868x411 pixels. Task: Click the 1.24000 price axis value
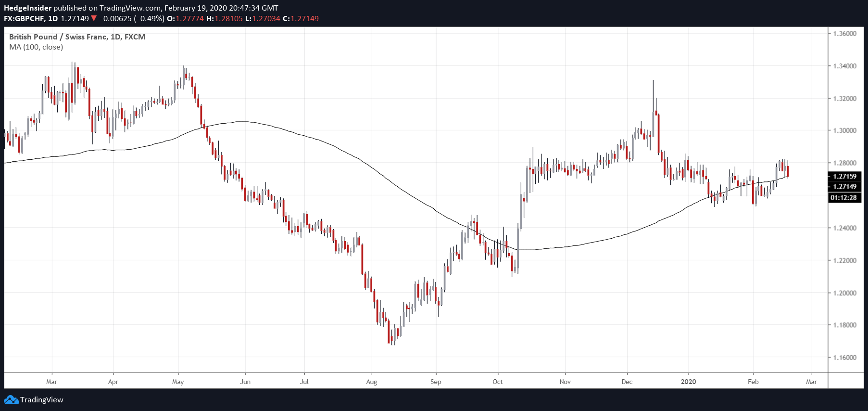(845, 228)
